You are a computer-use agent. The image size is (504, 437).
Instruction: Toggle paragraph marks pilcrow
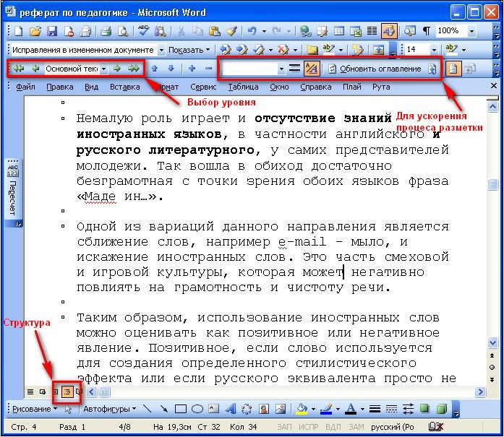[x=426, y=31]
